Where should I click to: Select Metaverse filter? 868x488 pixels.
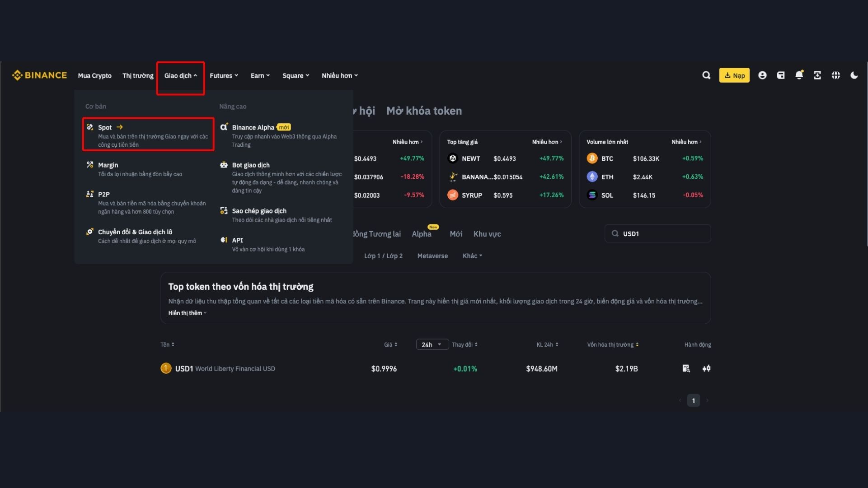click(x=432, y=256)
